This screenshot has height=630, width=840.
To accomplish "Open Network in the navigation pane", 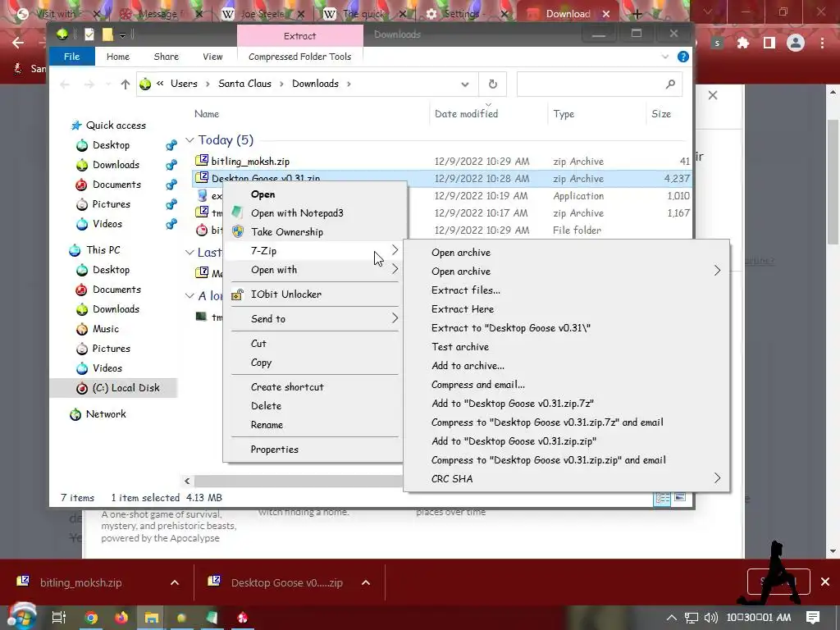I will pyautogui.click(x=106, y=414).
